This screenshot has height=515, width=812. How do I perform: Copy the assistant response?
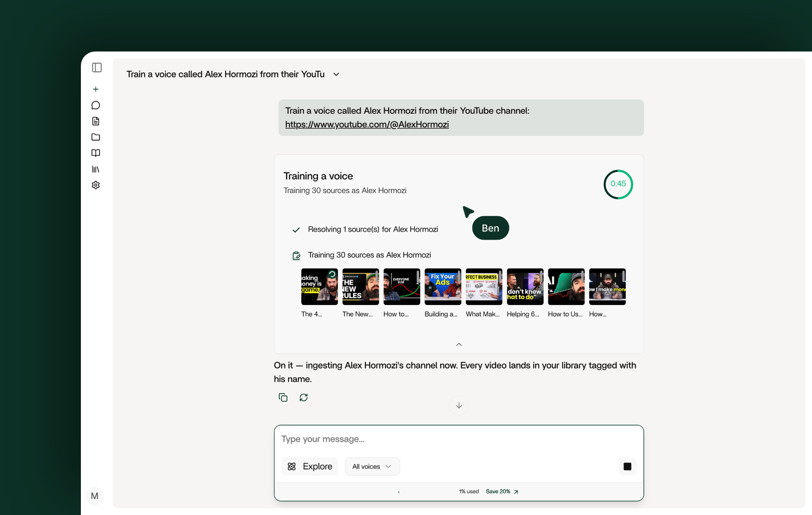click(x=283, y=397)
